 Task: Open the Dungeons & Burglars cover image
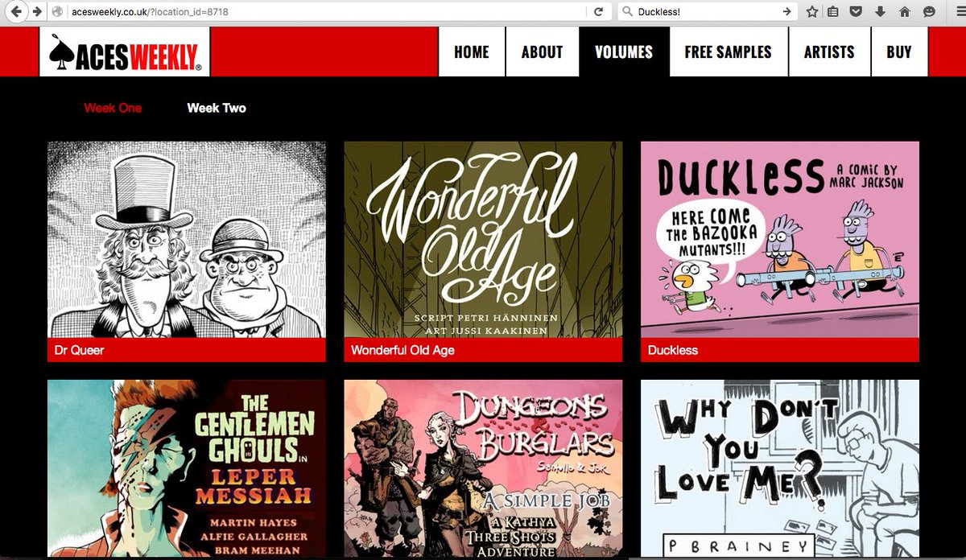click(x=483, y=469)
